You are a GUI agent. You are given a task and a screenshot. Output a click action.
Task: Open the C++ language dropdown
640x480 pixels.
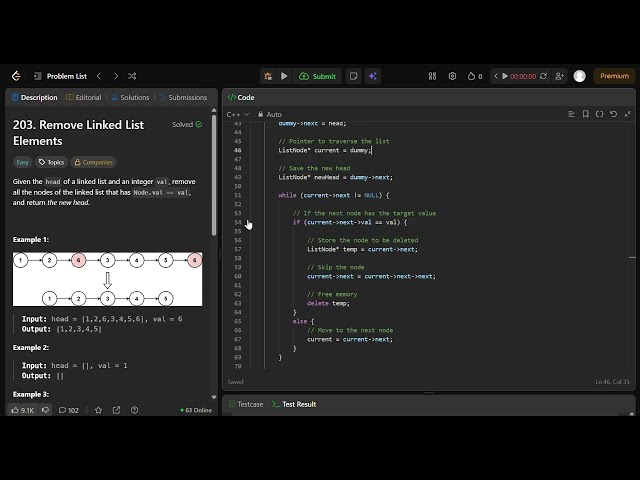click(x=238, y=115)
